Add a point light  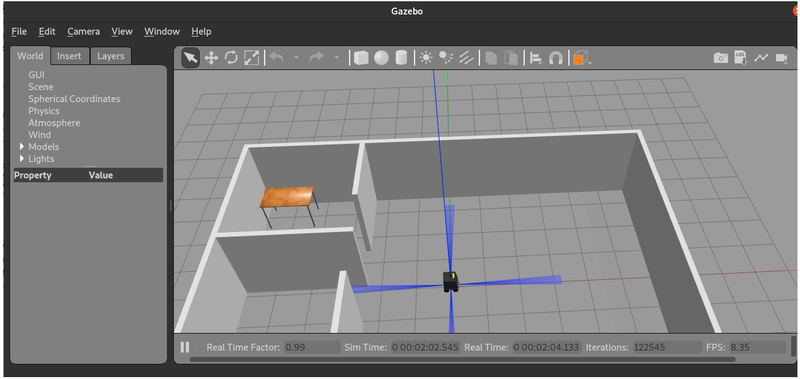click(x=426, y=58)
